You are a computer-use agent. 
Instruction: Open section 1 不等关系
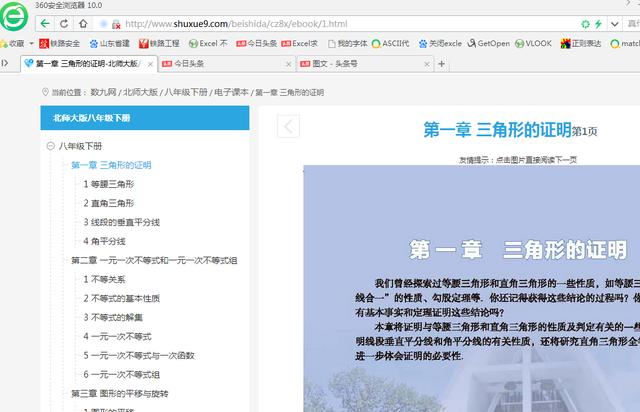(x=104, y=279)
